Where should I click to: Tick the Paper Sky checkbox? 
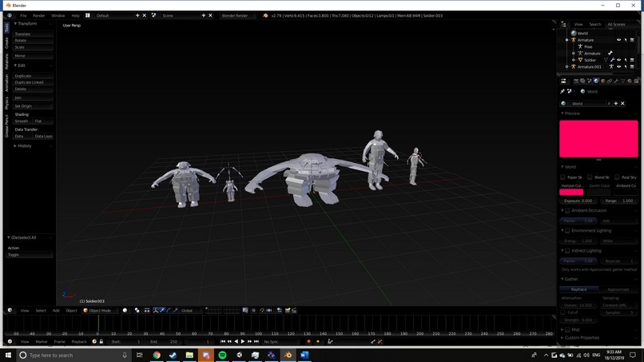coord(563,177)
